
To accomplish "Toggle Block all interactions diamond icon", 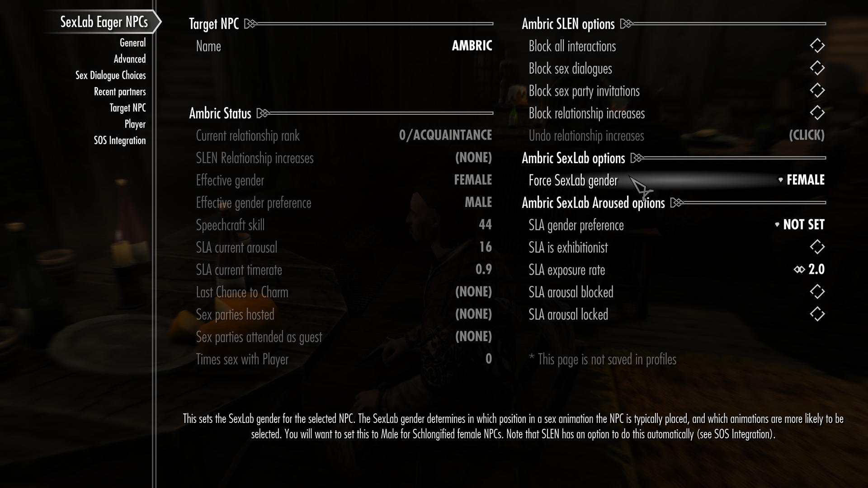I will 817,46.
